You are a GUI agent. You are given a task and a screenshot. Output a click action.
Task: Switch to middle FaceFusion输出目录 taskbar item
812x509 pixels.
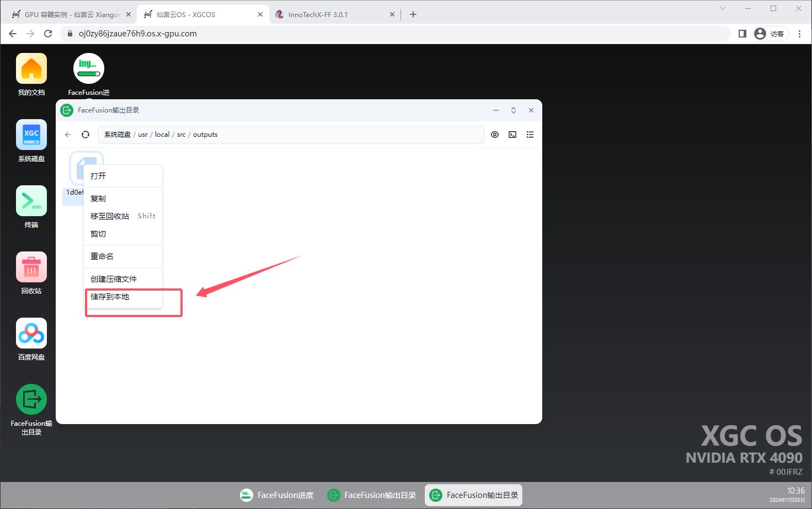coord(372,495)
